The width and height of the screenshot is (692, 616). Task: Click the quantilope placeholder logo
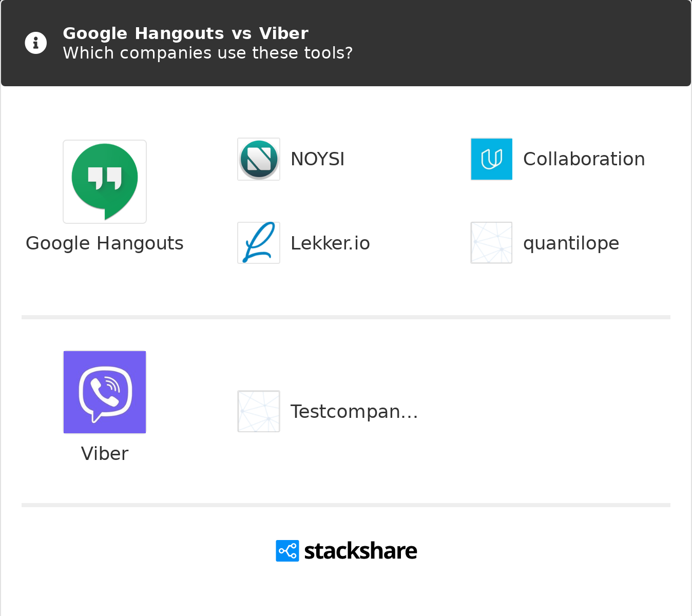(x=491, y=243)
